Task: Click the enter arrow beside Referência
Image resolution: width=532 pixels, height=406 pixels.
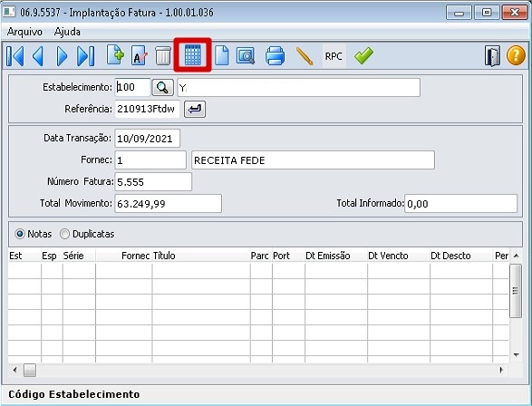Action: [195, 110]
